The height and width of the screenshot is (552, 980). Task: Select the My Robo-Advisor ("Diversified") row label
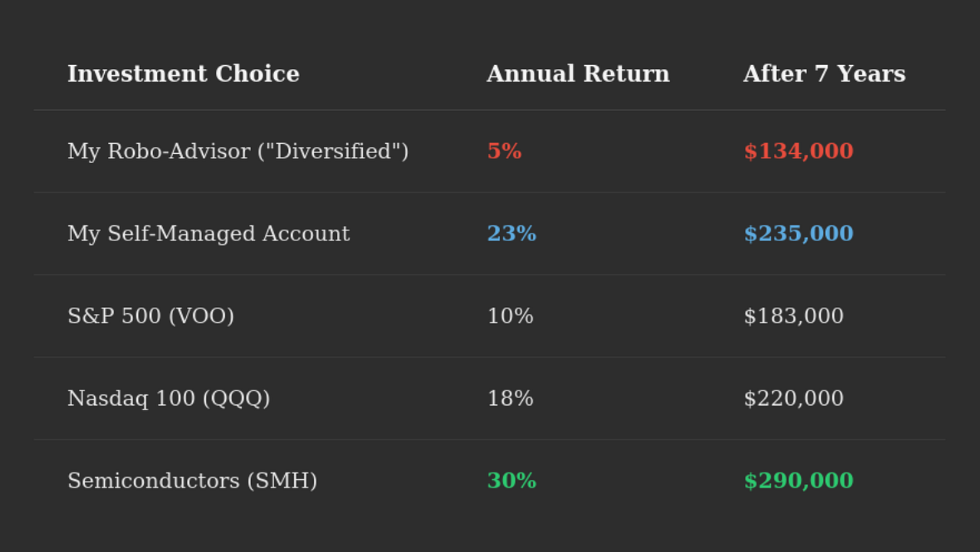pos(238,152)
